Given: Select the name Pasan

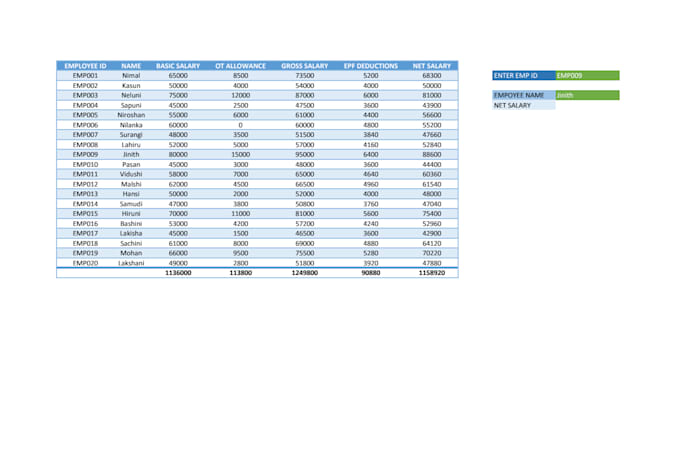Looking at the screenshot, I should click(131, 164).
